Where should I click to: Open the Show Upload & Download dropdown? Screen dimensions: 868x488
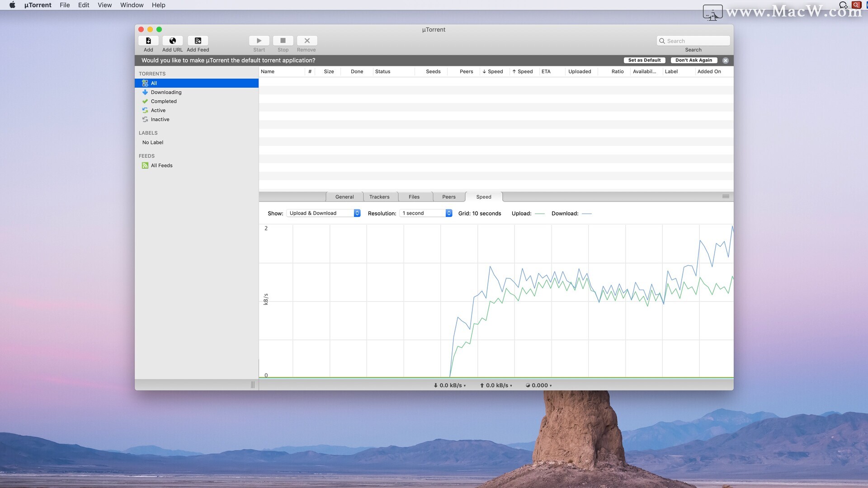tap(323, 213)
